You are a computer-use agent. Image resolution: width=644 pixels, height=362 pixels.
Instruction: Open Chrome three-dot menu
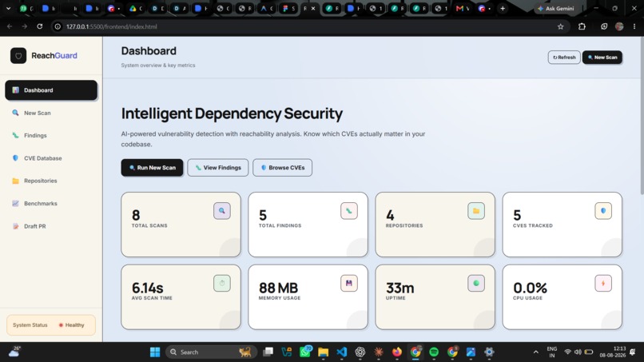tap(634, 26)
